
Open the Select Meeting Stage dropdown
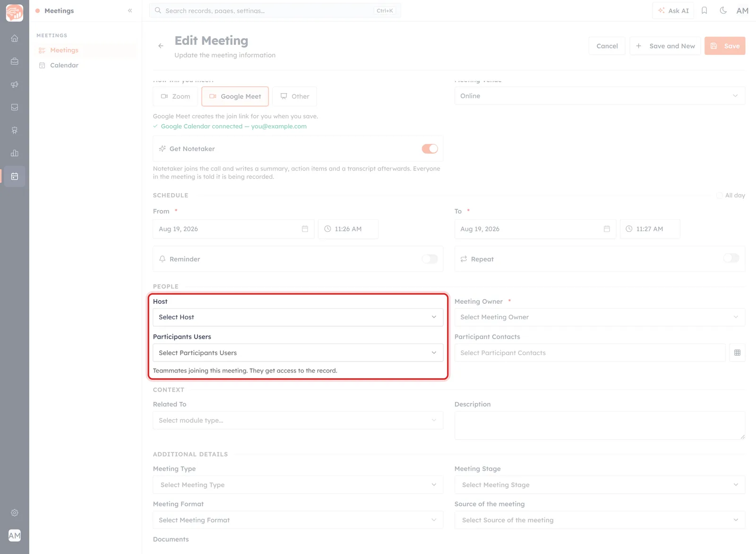(600, 485)
